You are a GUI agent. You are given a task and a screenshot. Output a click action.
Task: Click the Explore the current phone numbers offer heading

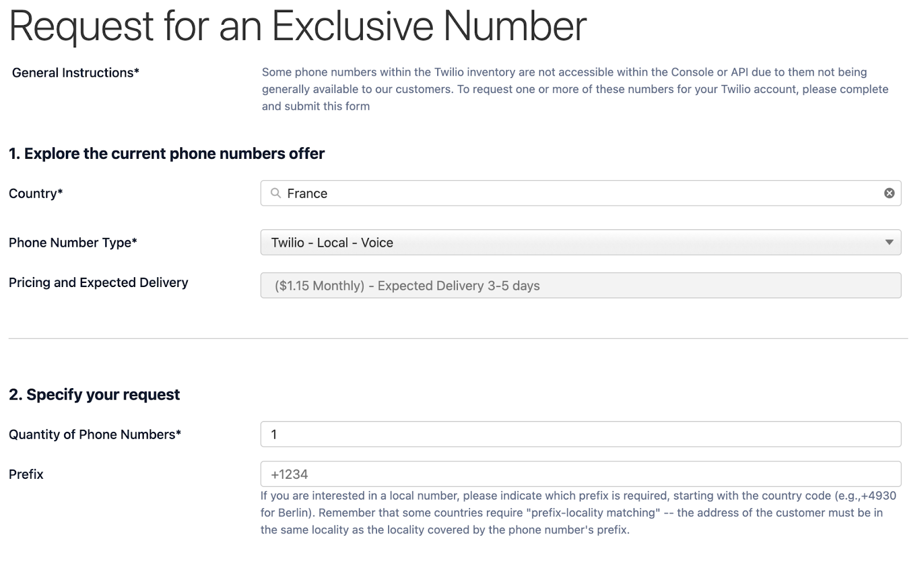pos(166,154)
